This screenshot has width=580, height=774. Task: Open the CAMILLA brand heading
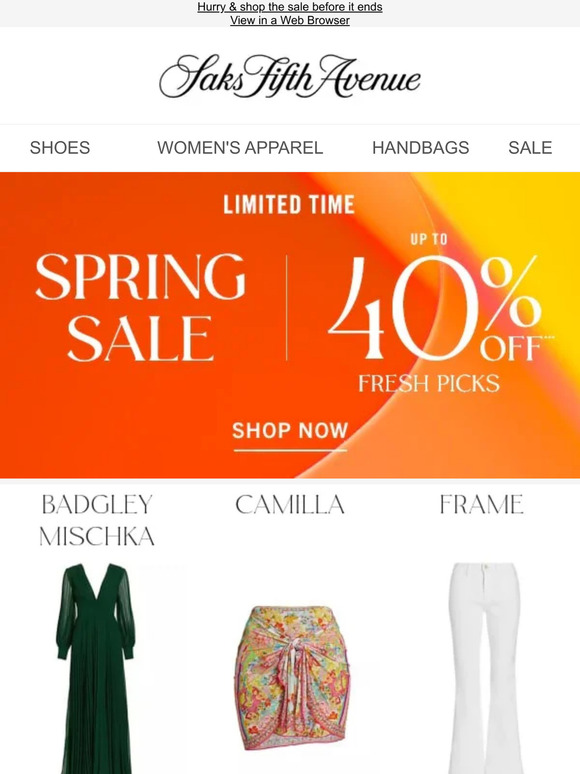tap(290, 504)
